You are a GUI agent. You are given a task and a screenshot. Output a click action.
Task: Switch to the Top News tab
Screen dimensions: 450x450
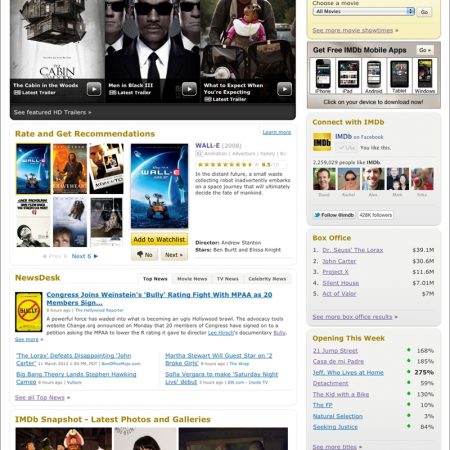click(x=155, y=279)
